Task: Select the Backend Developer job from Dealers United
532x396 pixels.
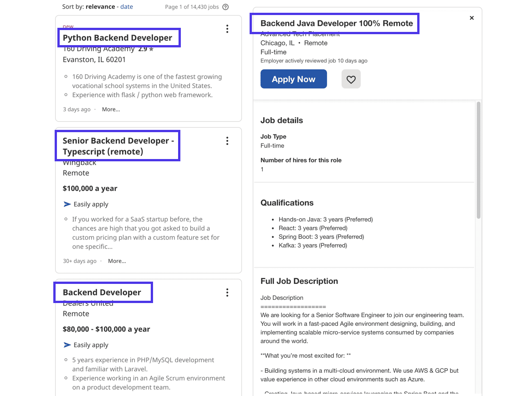Action: point(103,292)
